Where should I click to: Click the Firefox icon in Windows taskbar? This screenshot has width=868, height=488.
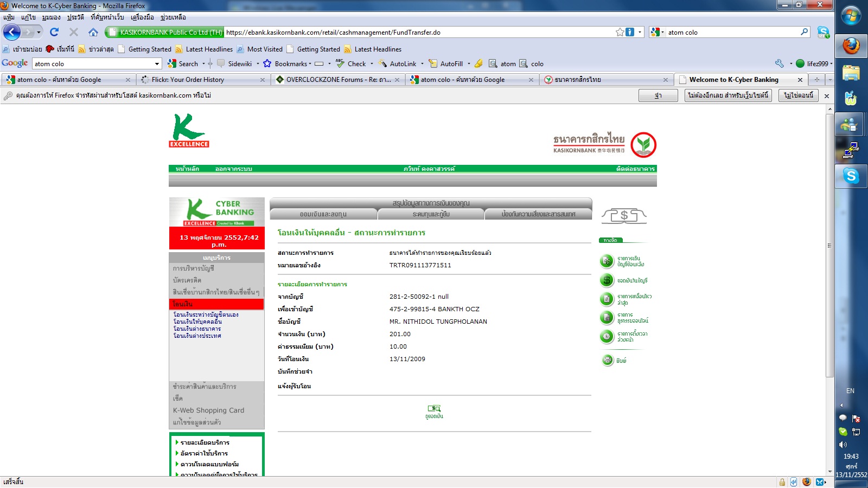pyautogui.click(x=851, y=46)
